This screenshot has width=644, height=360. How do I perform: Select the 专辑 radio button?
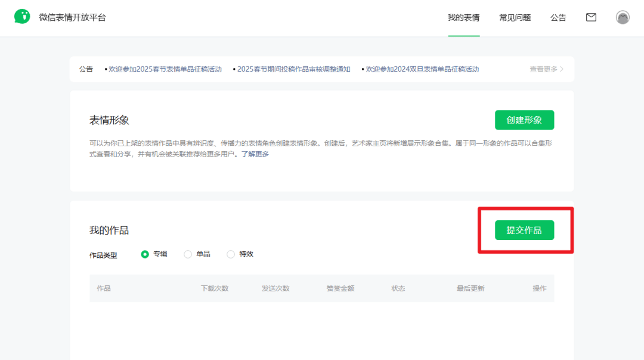[x=144, y=254]
